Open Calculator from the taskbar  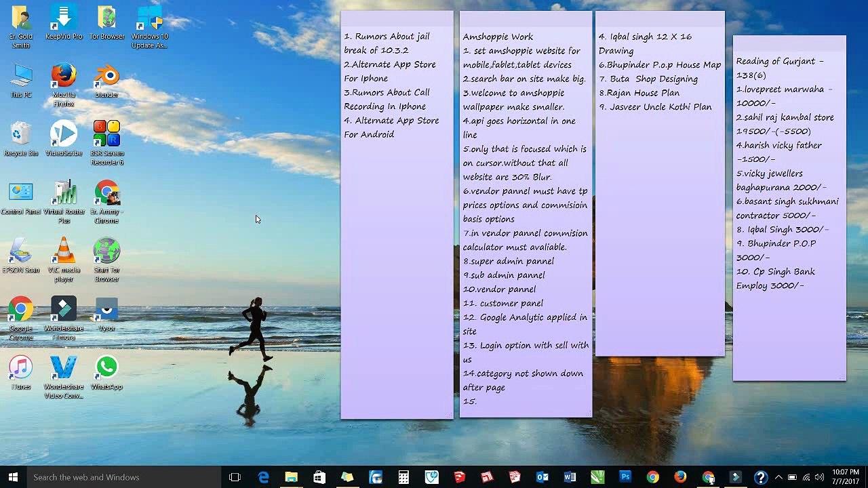coord(403,477)
